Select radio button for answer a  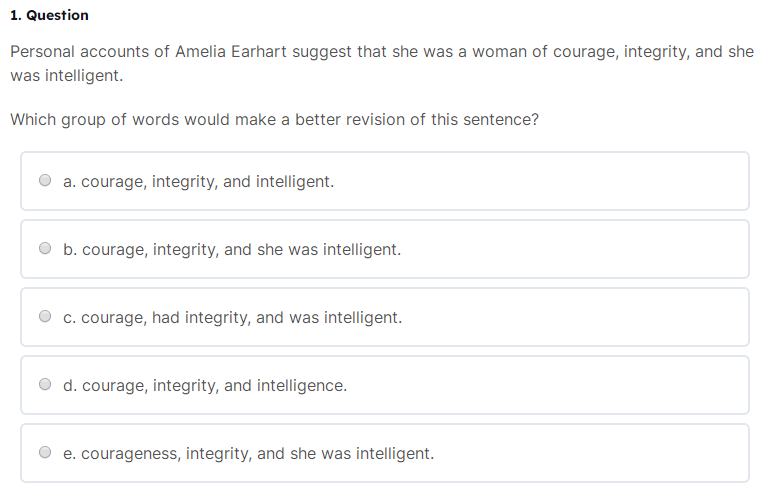(45, 181)
